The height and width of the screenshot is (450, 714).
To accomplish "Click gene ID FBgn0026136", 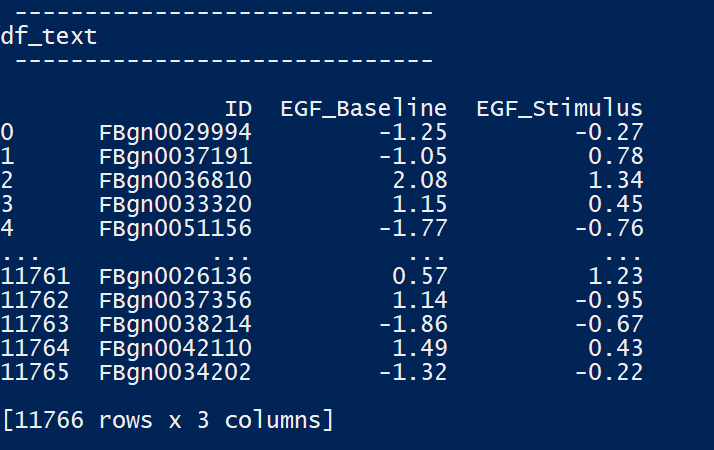I will 175,276.
